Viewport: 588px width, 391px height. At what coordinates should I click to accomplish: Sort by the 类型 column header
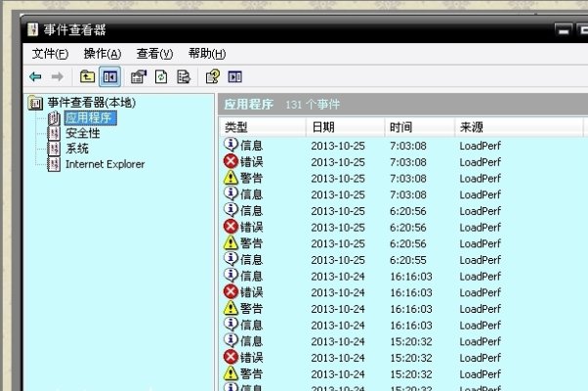pos(262,127)
